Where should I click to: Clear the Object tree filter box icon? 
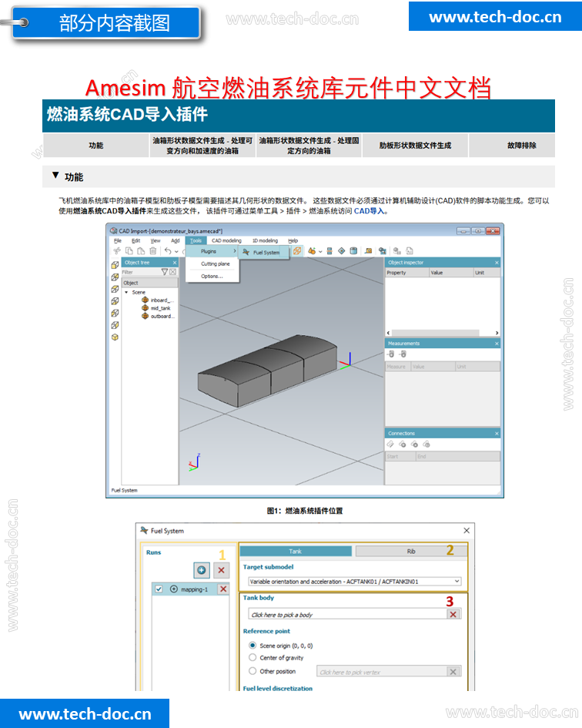coord(172,272)
